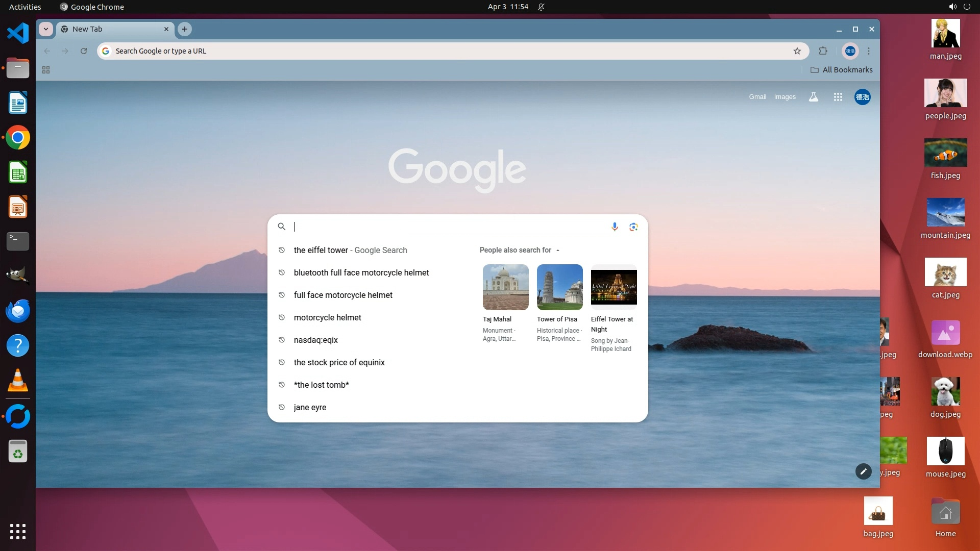Open the Chrome apps shortcut in bookmarks bar
The image size is (980, 551).
(46, 70)
